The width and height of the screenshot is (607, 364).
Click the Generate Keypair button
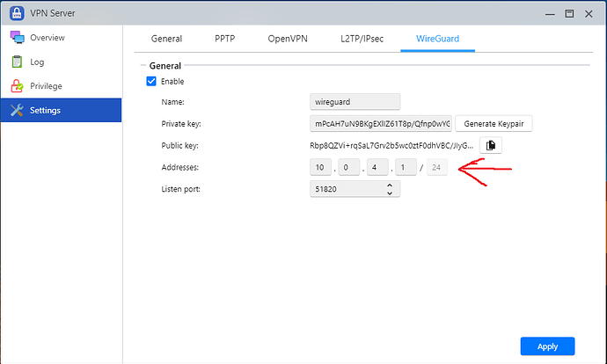click(494, 124)
